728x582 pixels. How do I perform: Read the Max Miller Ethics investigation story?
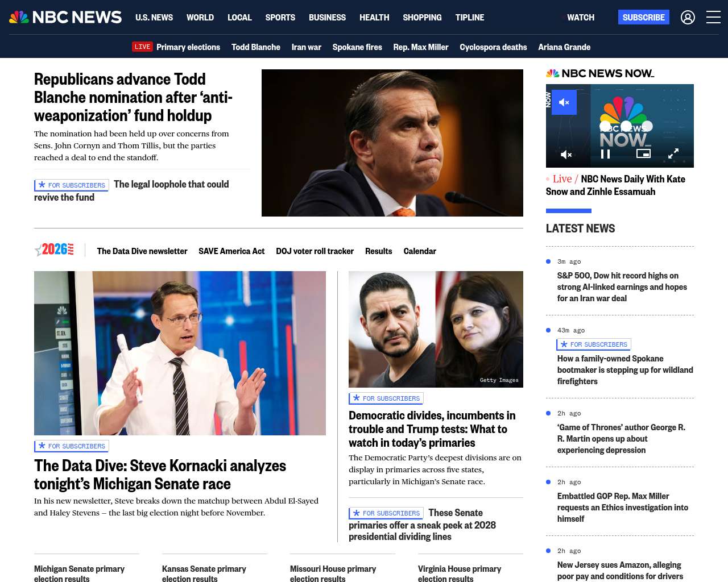pyautogui.click(x=623, y=508)
